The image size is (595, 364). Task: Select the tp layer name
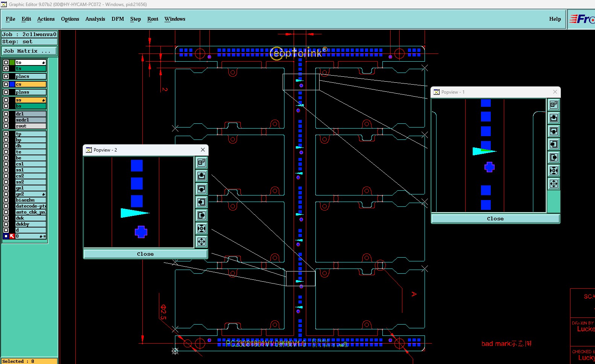(31, 134)
